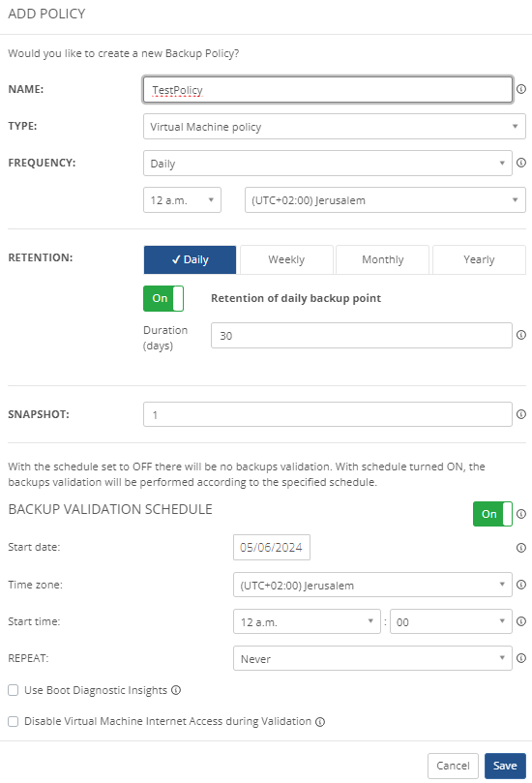532x783 pixels.
Task: Click the info icon next to SNAPSHOT field
Action: 521,414
